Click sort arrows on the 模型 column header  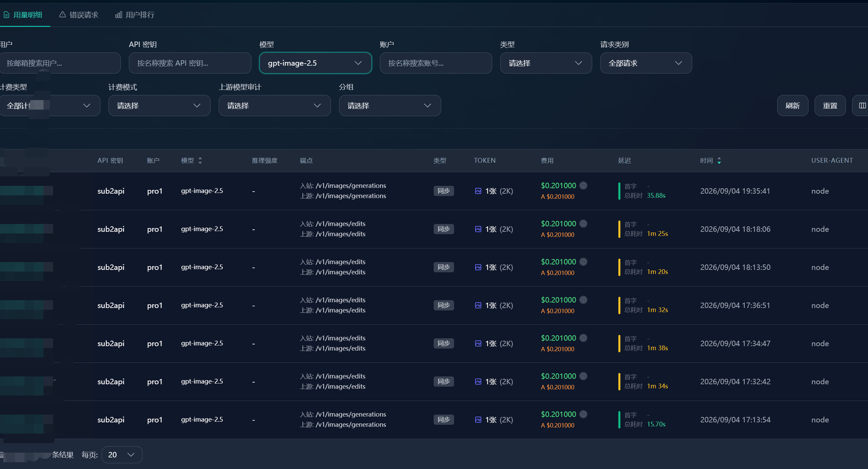(x=200, y=161)
